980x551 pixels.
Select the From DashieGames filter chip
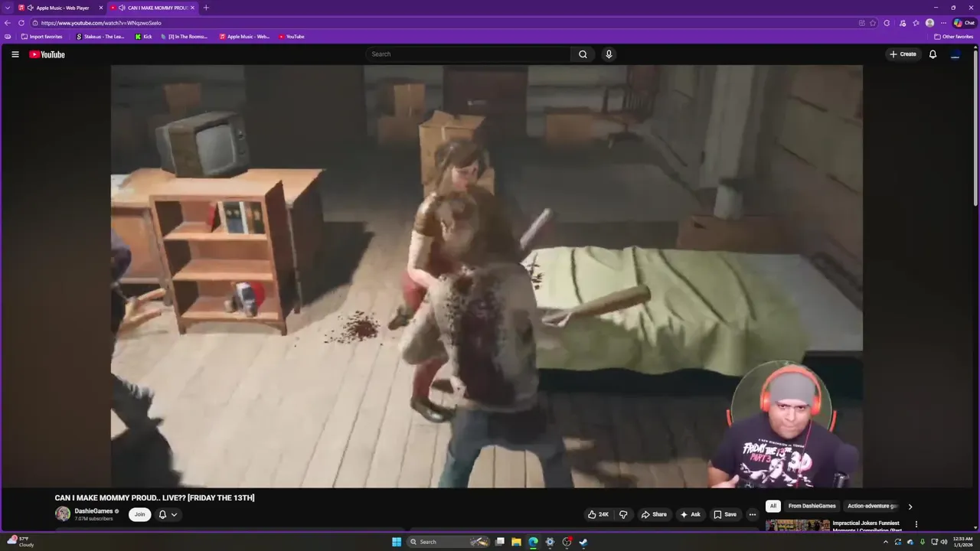812,506
